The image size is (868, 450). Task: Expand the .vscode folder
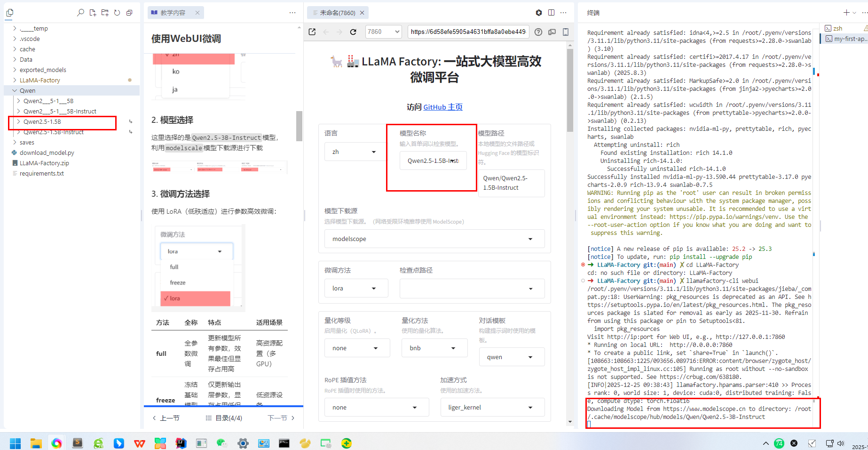point(71,39)
